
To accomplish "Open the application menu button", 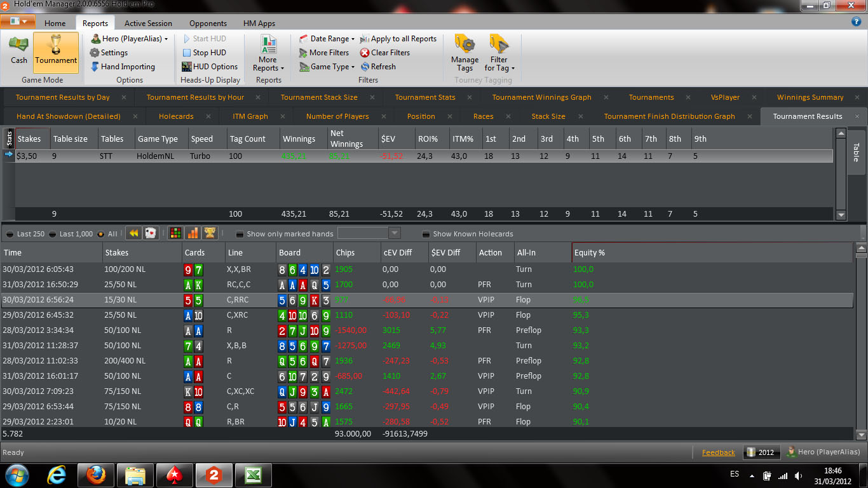I will click(x=18, y=21).
